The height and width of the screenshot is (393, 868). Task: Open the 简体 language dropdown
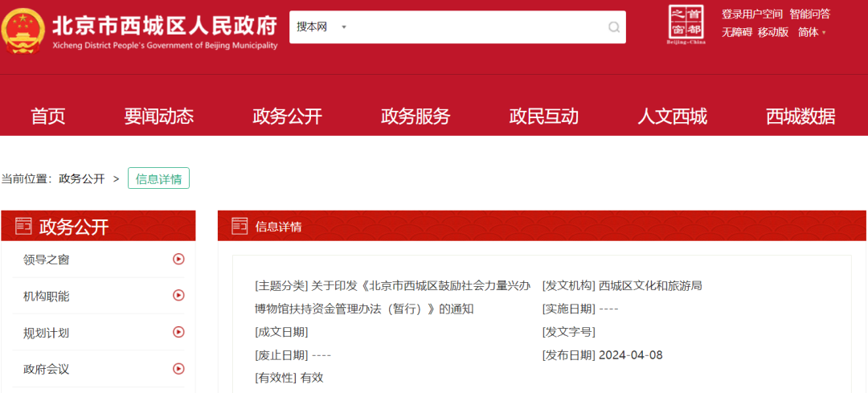coord(812,33)
